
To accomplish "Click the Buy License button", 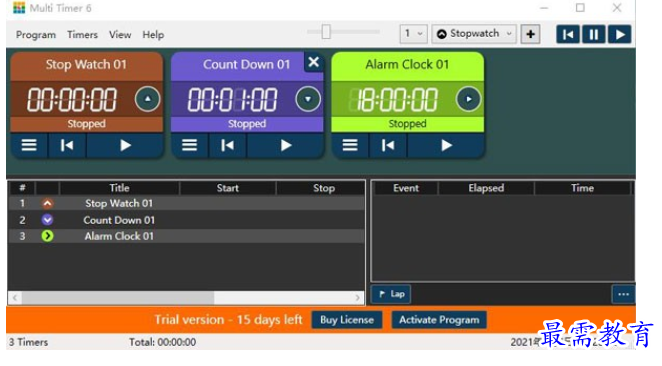I will pos(347,320).
